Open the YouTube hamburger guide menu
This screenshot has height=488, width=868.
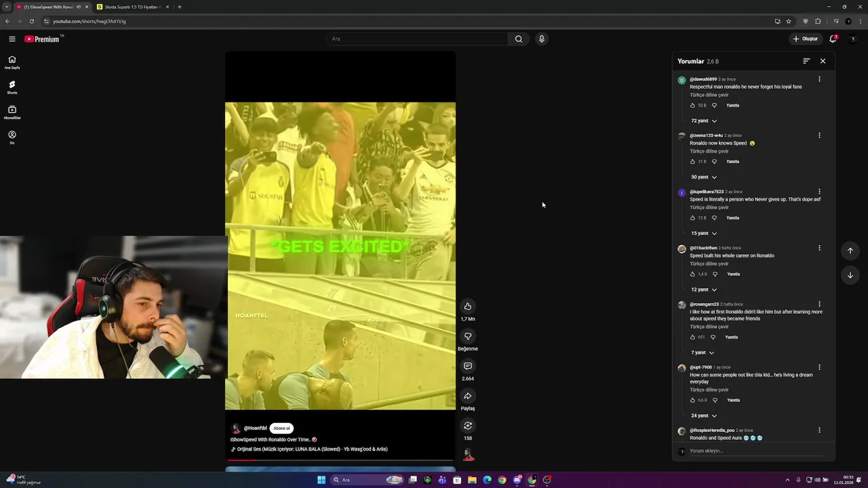point(12,39)
